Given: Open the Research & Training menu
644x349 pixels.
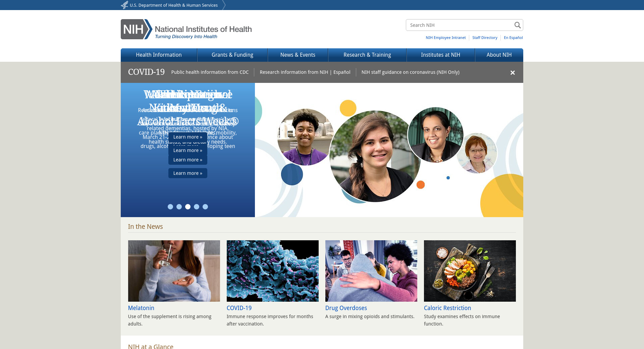Looking at the screenshot, I should pos(367,55).
